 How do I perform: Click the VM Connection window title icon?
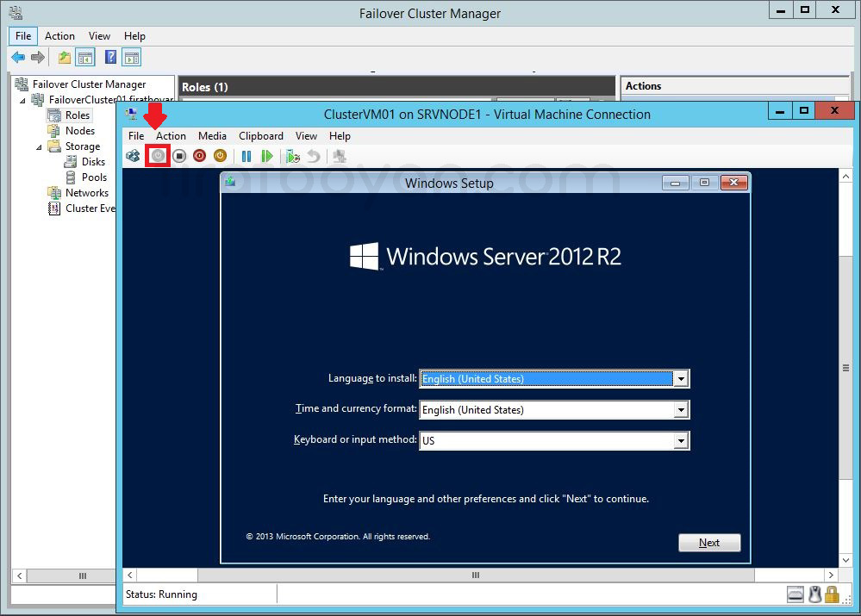[x=132, y=115]
